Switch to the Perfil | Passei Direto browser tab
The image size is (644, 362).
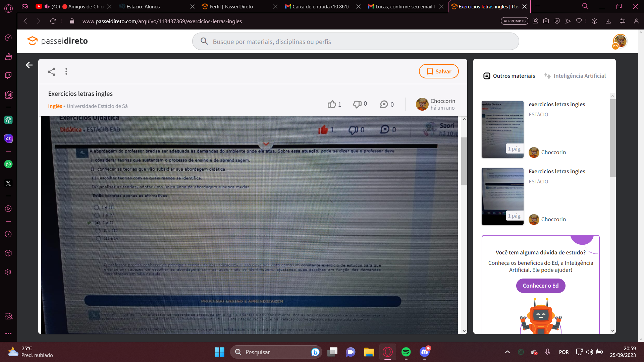231,6
